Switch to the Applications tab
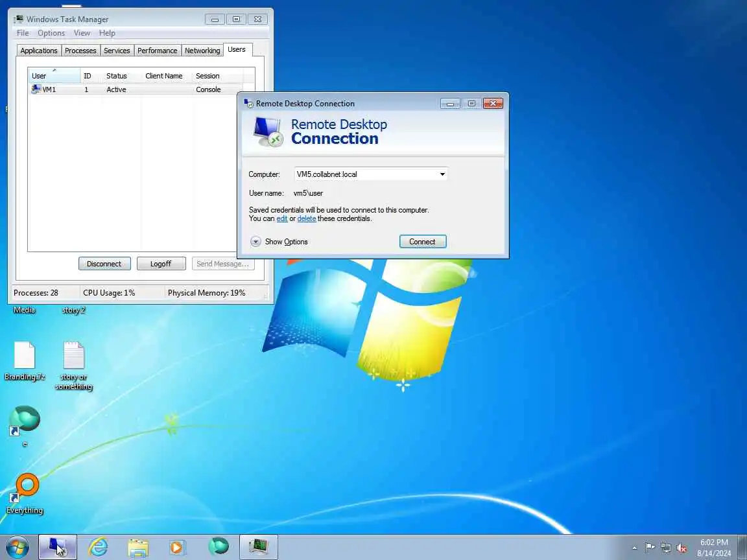The width and height of the screenshot is (747, 560). 39,51
